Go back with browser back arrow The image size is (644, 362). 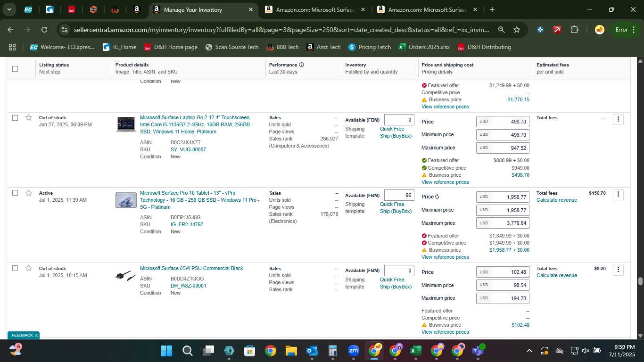[x=10, y=30]
